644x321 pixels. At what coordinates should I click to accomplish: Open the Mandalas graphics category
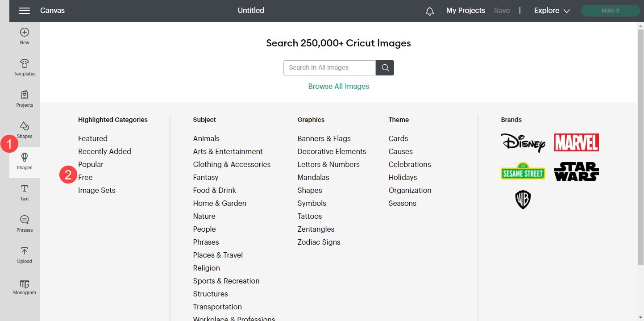pos(313,177)
